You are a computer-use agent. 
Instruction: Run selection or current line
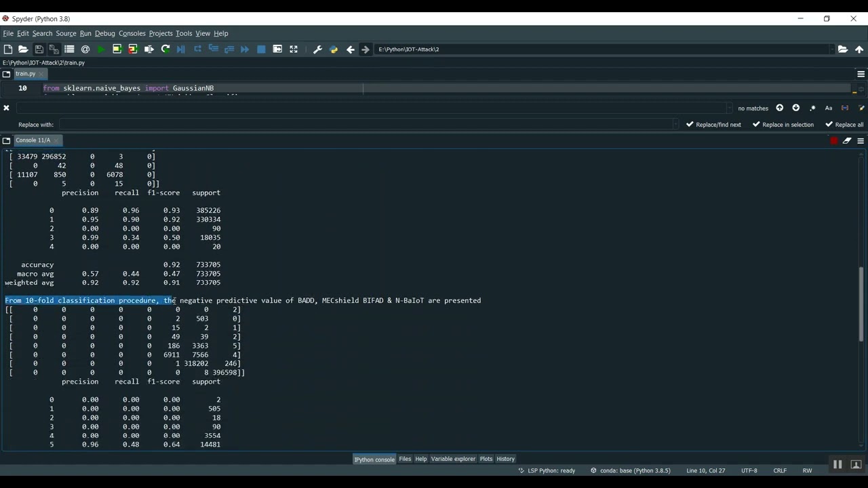pos(149,49)
